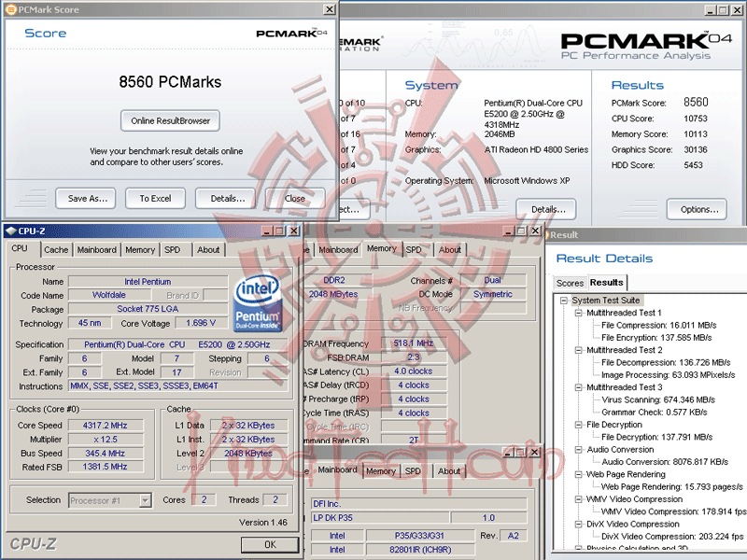This screenshot has height=560, width=747.
Task: Minimize the CPU-Z Memory window
Action: click(x=509, y=231)
